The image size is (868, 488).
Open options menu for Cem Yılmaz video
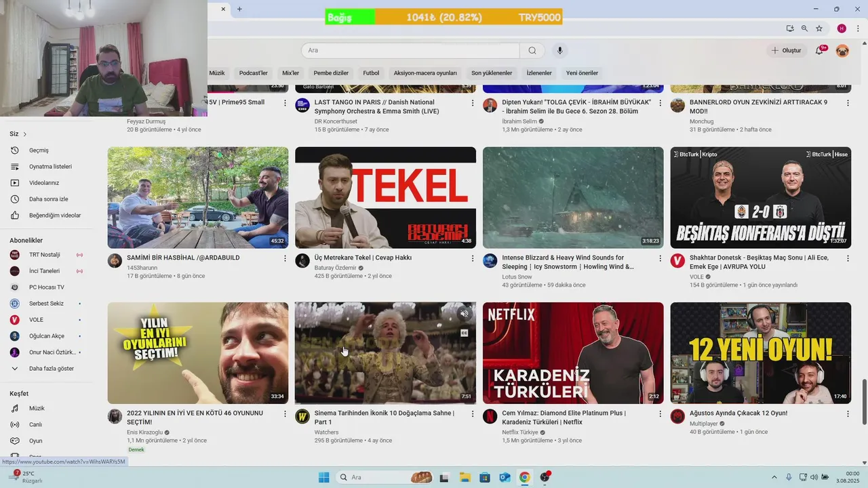click(660, 413)
